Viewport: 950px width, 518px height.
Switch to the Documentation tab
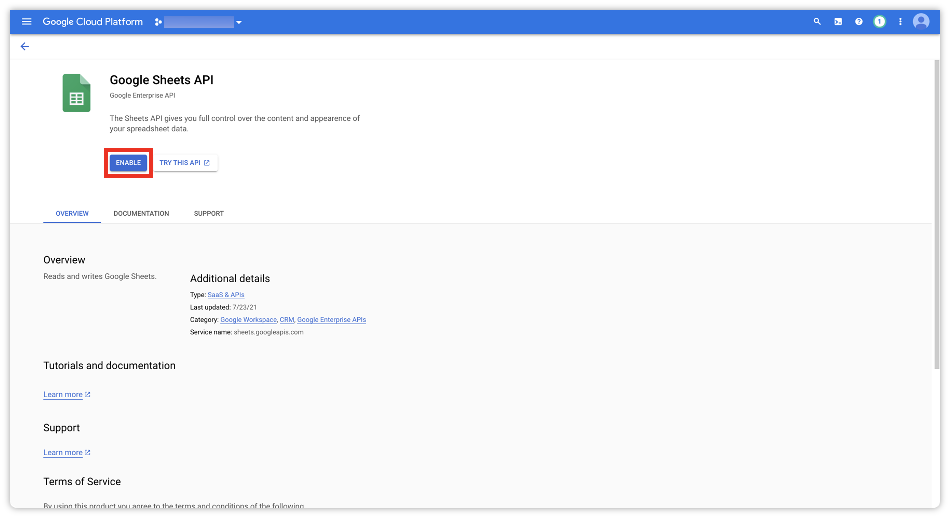[x=141, y=213]
